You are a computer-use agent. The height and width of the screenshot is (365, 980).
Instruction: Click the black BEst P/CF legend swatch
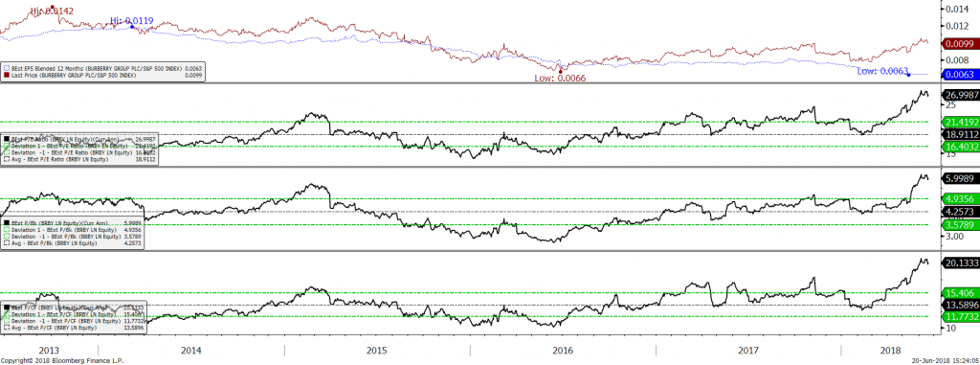(x=7, y=308)
